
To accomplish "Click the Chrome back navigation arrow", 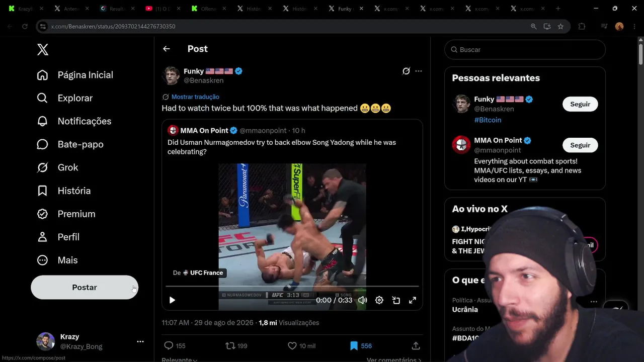I will pyautogui.click(x=10, y=26).
